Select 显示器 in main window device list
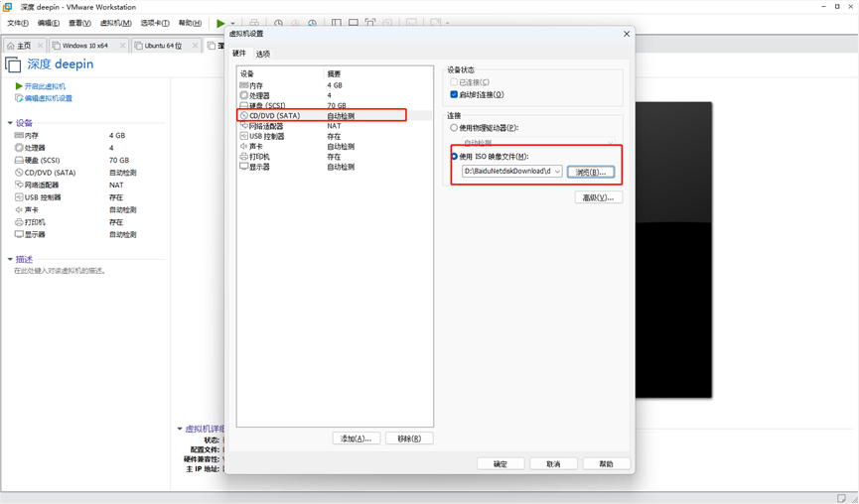The image size is (859, 504). coord(76,234)
